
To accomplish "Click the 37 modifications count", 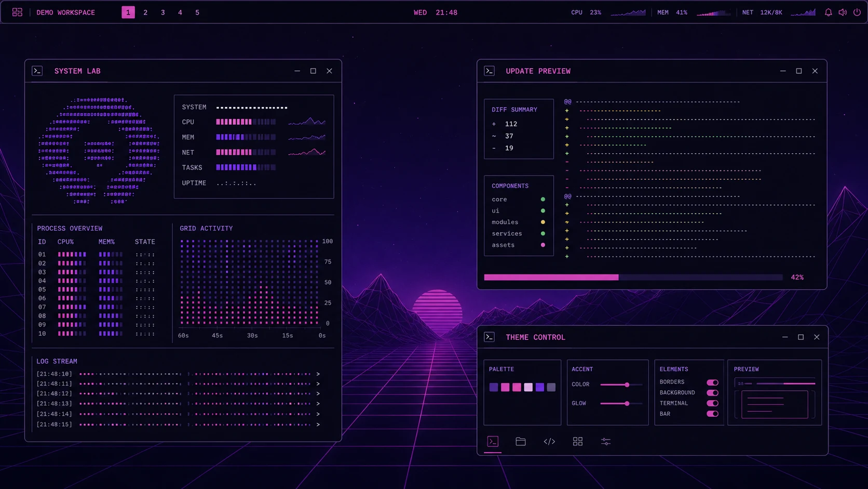I will point(509,136).
